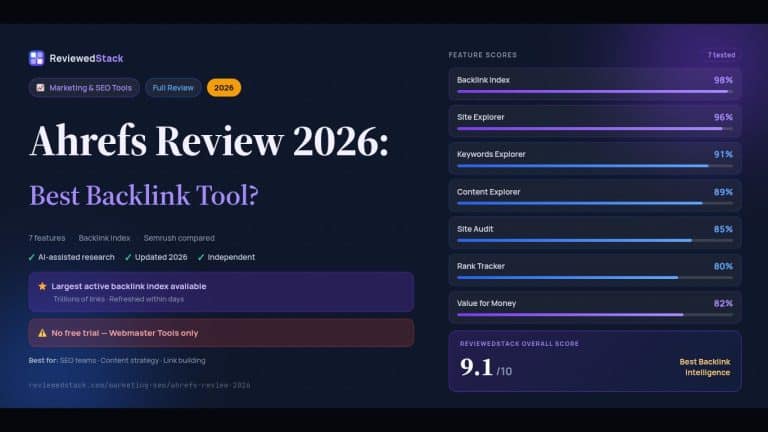
Task: Click the 96% value for Site Explorer
Action: [x=723, y=118]
